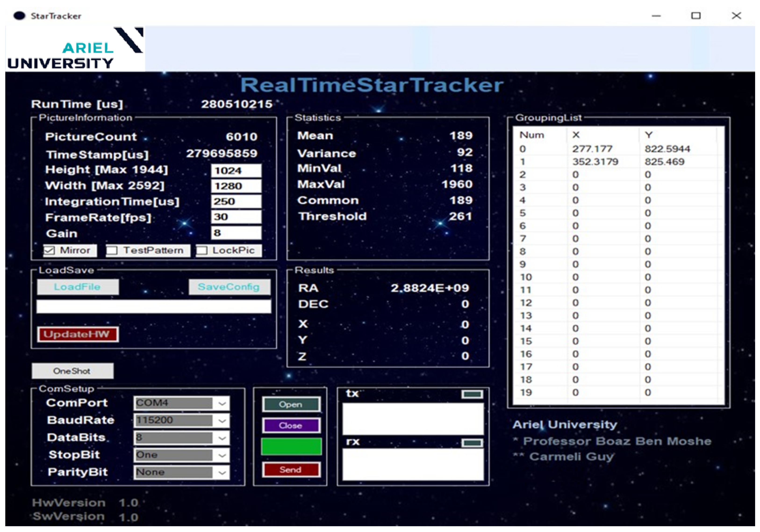
Task: Click the Ariel University logo
Action: (75, 49)
